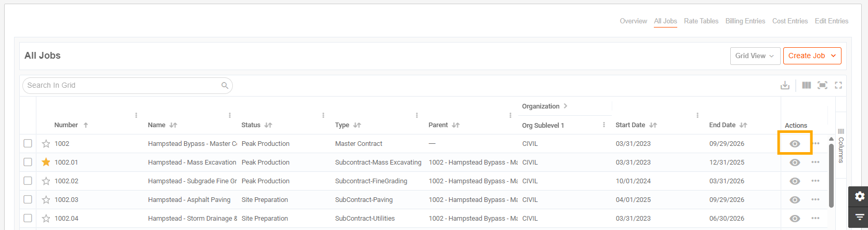Click the fit-to-width icon in grid toolbar
The image size is (868, 230).
pos(822,85)
